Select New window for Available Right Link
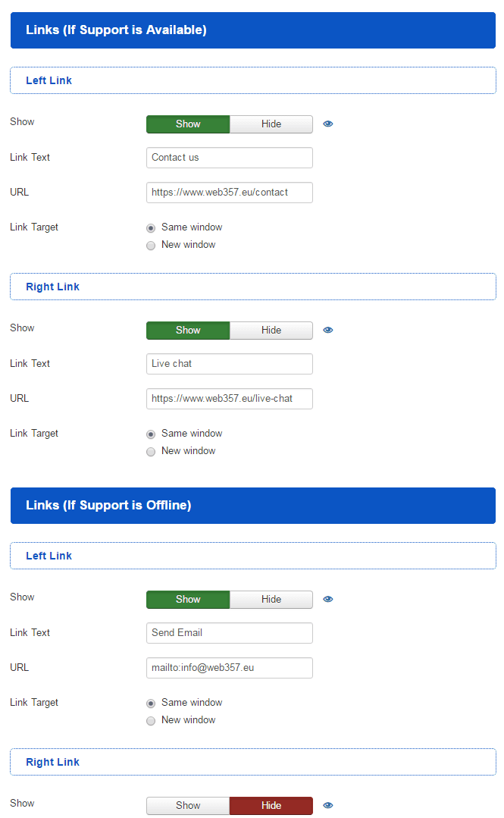 (x=151, y=451)
